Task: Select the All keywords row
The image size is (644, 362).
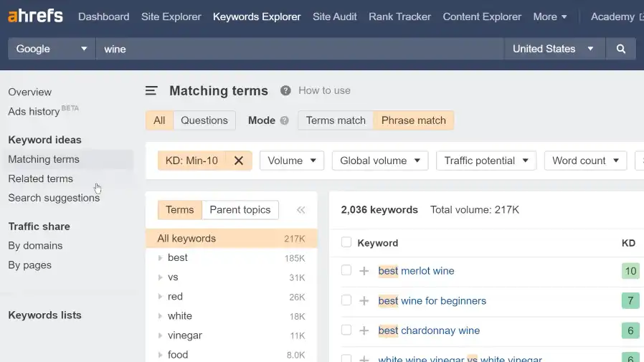Action: coord(231,239)
